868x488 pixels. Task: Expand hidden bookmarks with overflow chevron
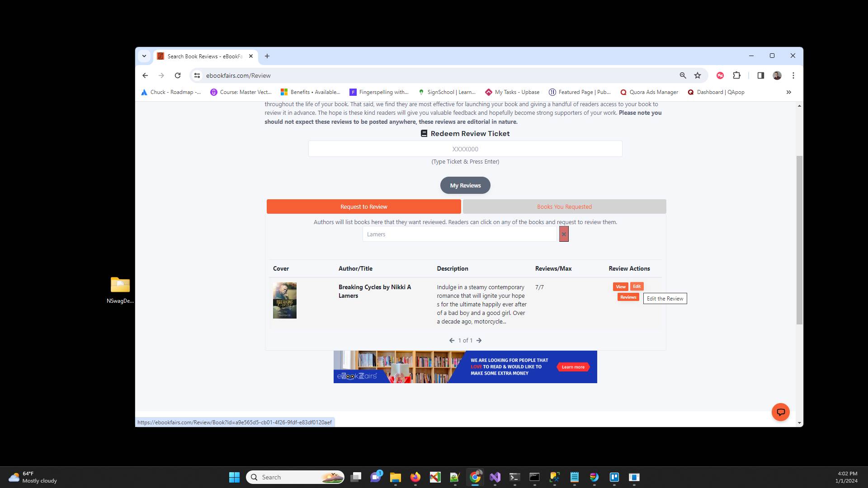coord(788,92)
